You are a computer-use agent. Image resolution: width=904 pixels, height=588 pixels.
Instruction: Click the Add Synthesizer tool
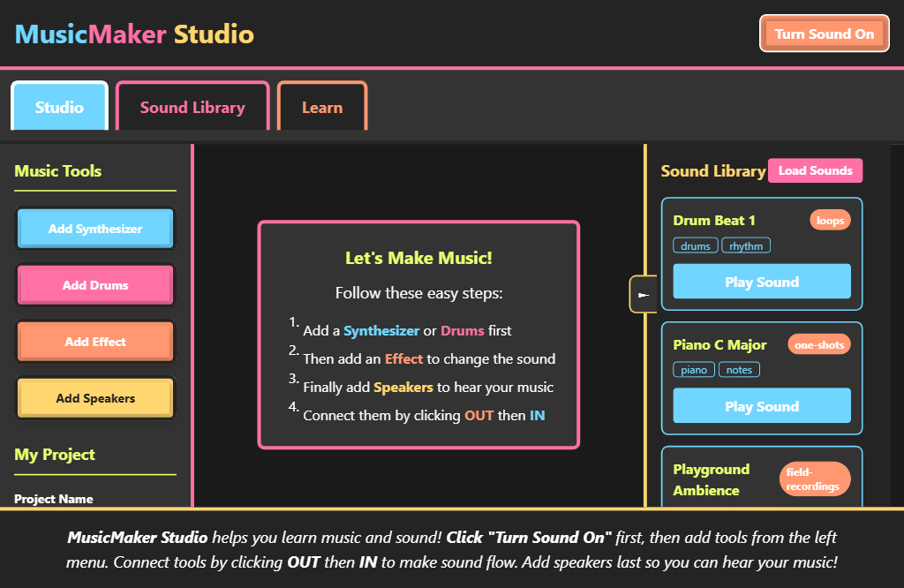pyautogui.click(x=94, y=228)
